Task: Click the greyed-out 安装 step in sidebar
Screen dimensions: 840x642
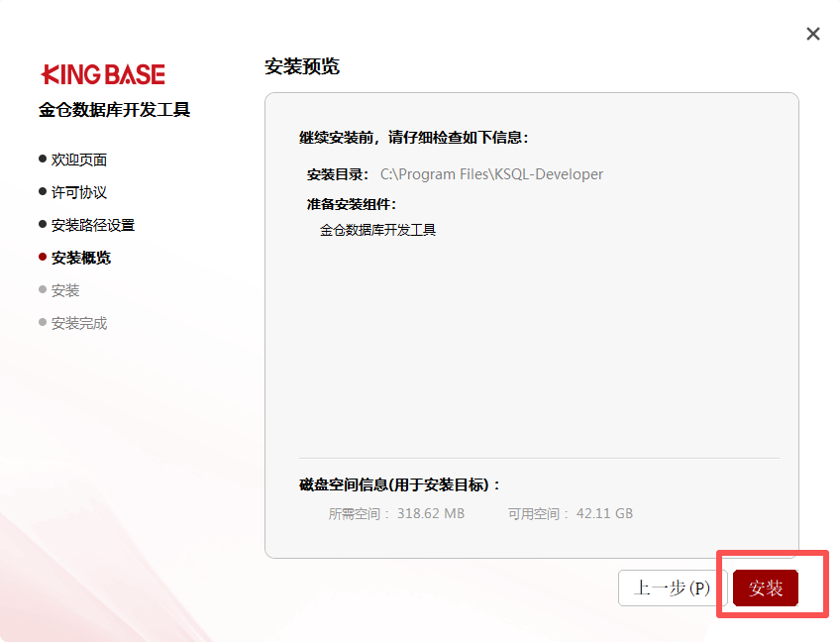Action: (x=65, y=290)
